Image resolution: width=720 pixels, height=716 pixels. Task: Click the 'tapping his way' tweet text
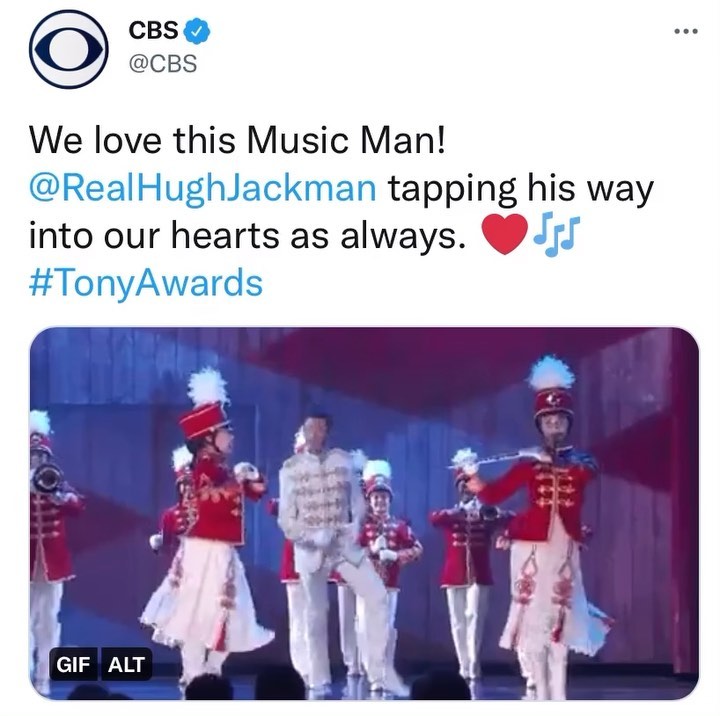click(521, 188)
